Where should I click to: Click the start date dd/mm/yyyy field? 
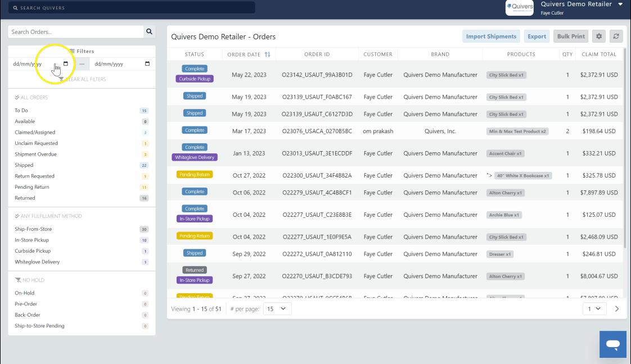tap(41, 64)
